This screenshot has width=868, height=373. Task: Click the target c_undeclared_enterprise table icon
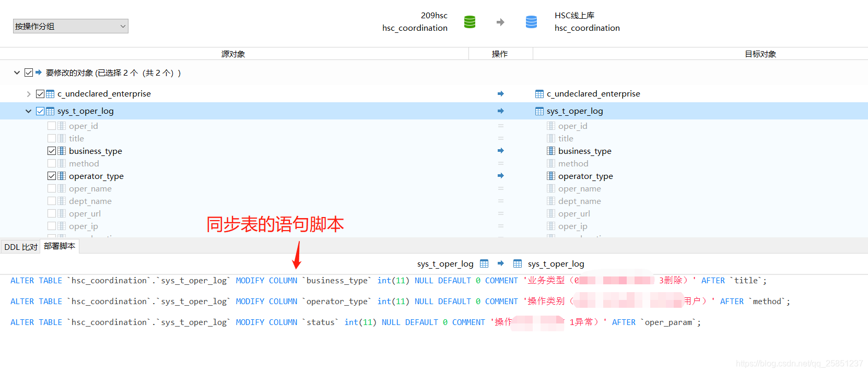[x=539, y=94]
